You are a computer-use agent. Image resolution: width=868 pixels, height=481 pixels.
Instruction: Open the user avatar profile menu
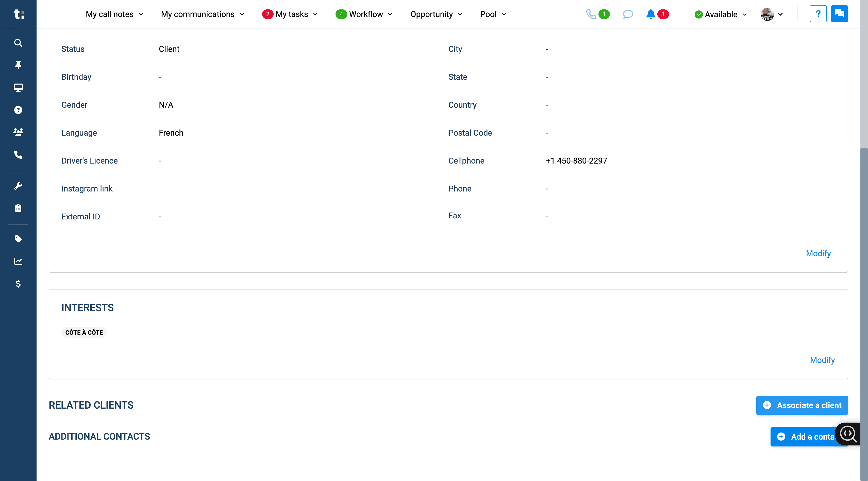772,14
